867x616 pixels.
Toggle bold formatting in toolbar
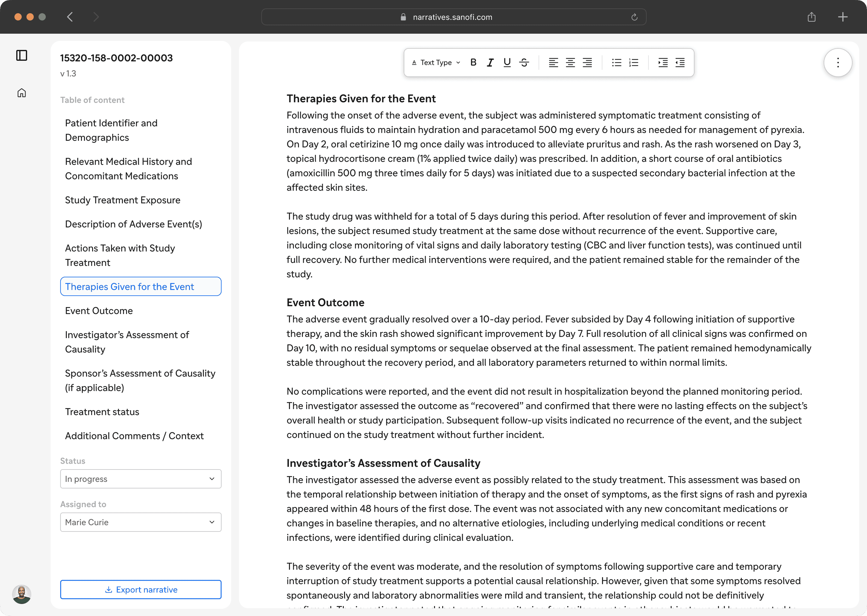(x=473, y=63)
